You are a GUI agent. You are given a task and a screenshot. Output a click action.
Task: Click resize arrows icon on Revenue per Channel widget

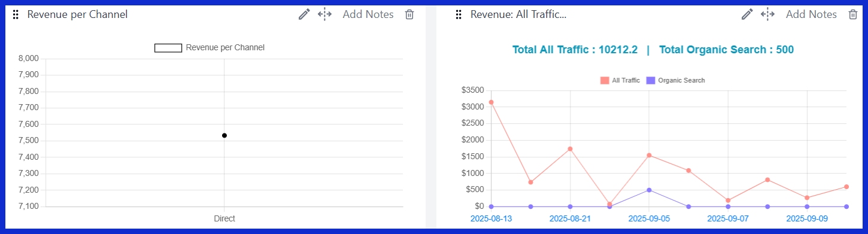coord(324,14)
